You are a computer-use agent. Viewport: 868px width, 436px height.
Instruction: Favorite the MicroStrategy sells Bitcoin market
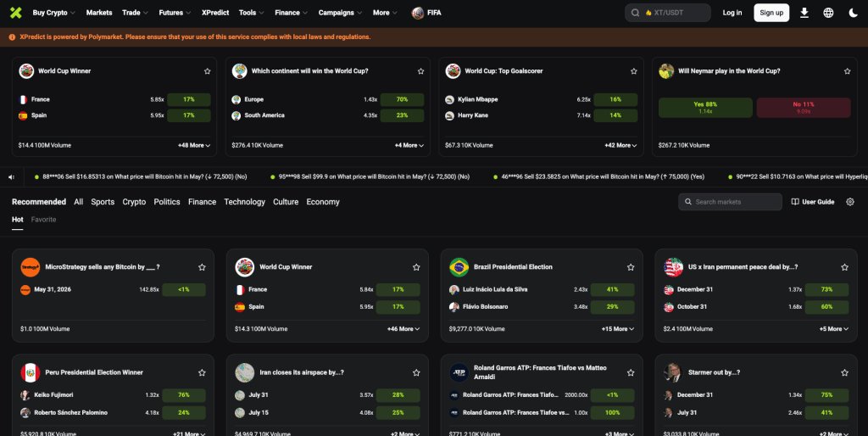point(202,267)
